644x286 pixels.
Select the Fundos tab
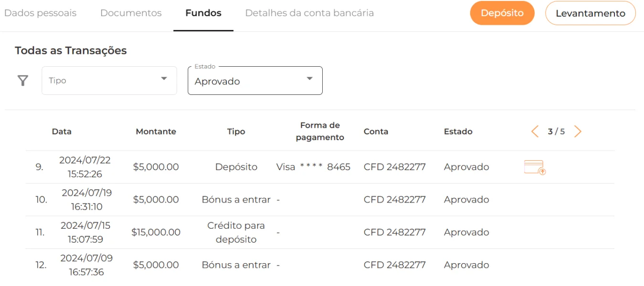(x=203, y=13)
